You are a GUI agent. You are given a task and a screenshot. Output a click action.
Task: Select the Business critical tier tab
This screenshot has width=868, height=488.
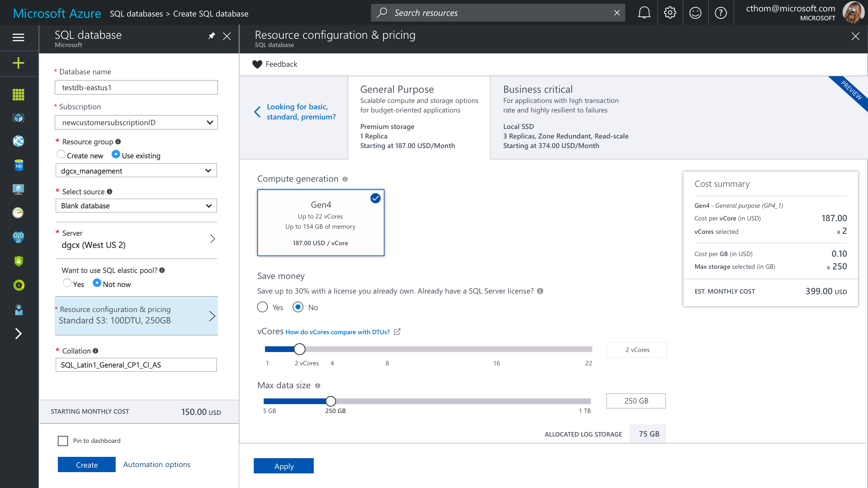coord(679,117)
